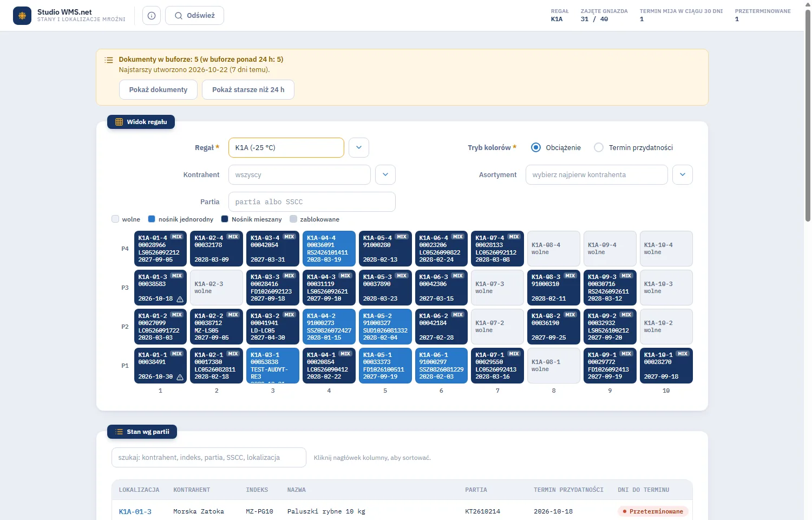Click grid icon on Widok regału tab
812x520 pixels.
(119, 122)
